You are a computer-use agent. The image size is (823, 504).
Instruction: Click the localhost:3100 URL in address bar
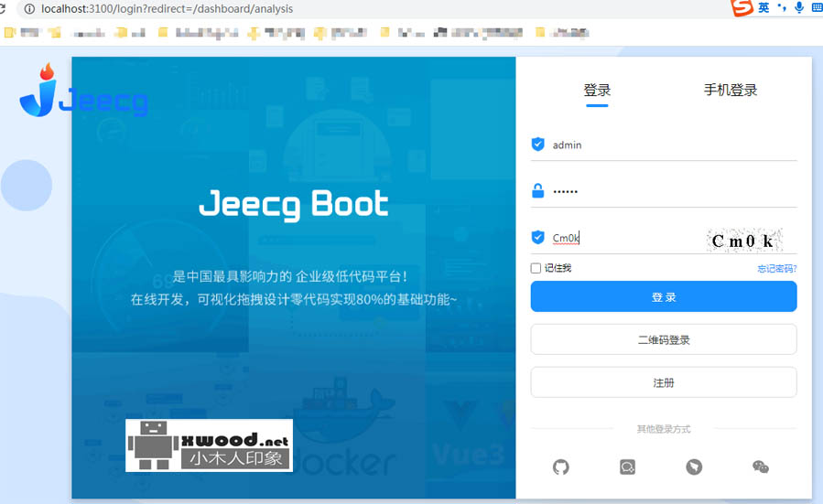[167, 9]
